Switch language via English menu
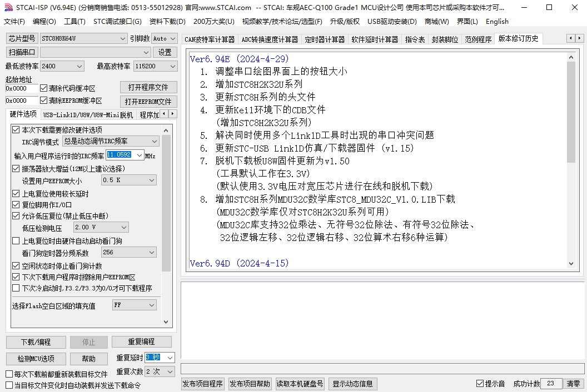 point(497,21)
